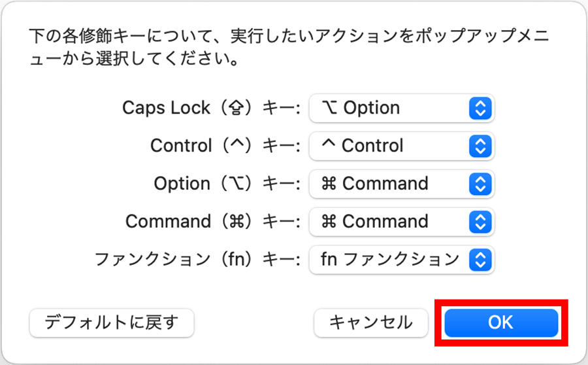Screen dimensions: 588x365
Task: Click the blue chevron arrows on Caps Lock row
Action: pyautogui.click(x=480, y=108)
